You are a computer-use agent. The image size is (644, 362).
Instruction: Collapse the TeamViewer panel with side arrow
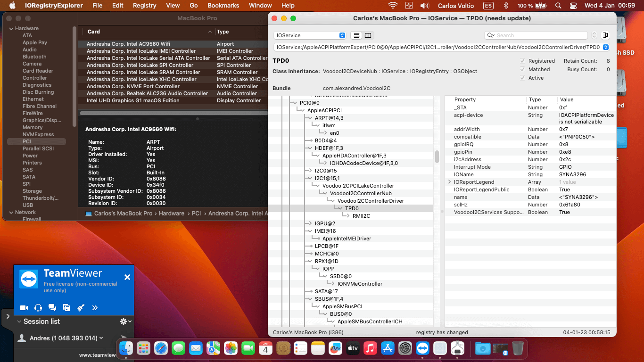(7, 316)
